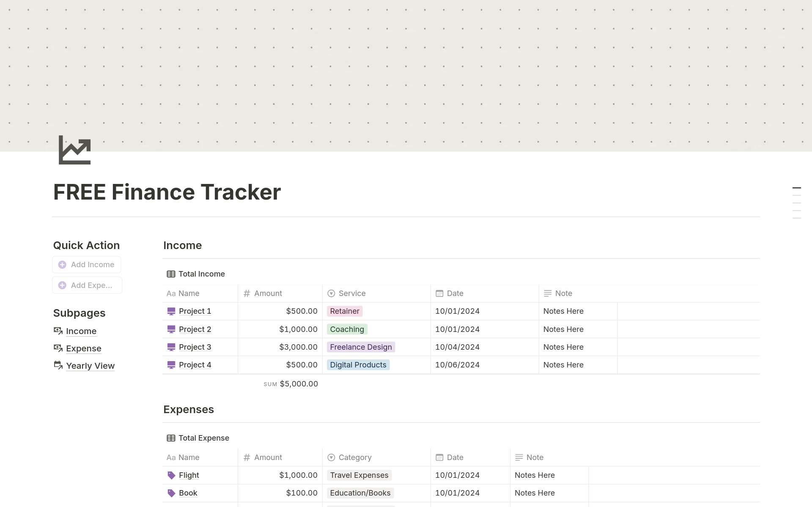Viewport: 812px width, 507px height.
Task: Select the green Coaching tag
Action: click(x=347, y=329)
